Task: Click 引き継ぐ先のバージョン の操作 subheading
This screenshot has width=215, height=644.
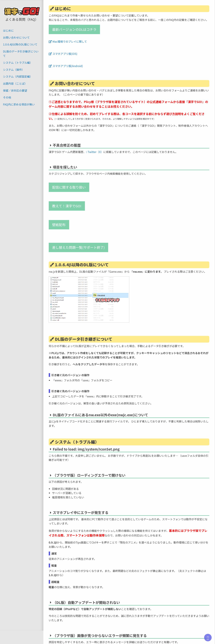Action: tap(70, 391)
